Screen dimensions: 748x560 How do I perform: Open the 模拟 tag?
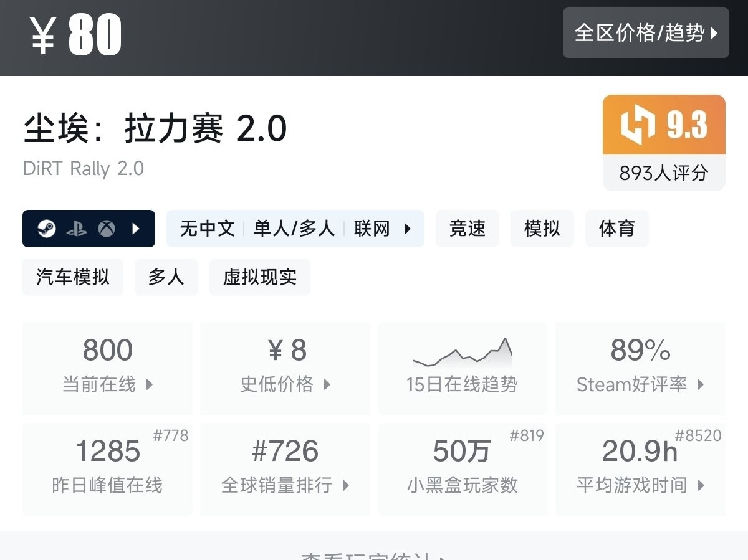[542, 229]
